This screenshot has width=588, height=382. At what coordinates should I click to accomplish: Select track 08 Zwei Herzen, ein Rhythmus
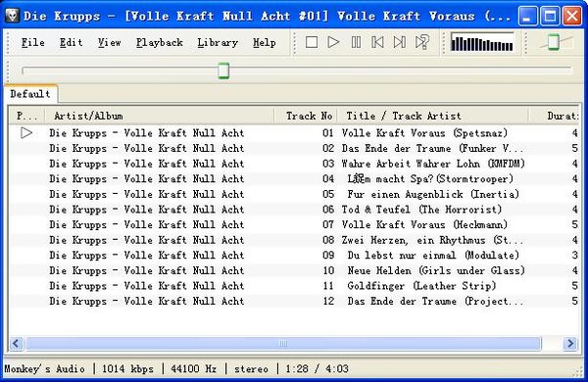pos(294,240)
